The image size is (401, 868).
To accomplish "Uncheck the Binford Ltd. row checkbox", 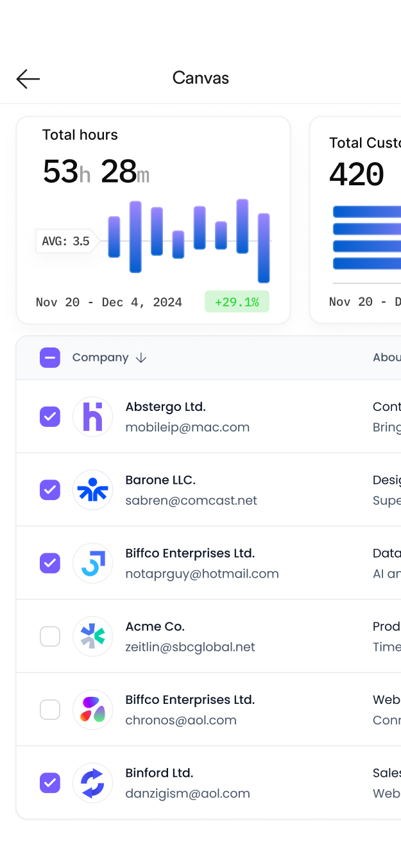I will (50, 783).
